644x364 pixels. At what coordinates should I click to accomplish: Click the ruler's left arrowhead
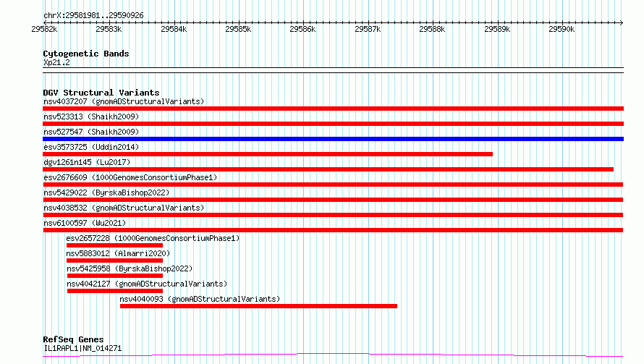point(45,22)
